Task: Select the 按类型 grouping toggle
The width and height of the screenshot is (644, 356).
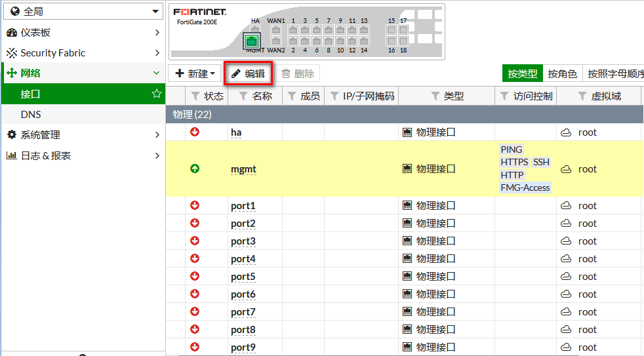Action: tap(522, 74)
